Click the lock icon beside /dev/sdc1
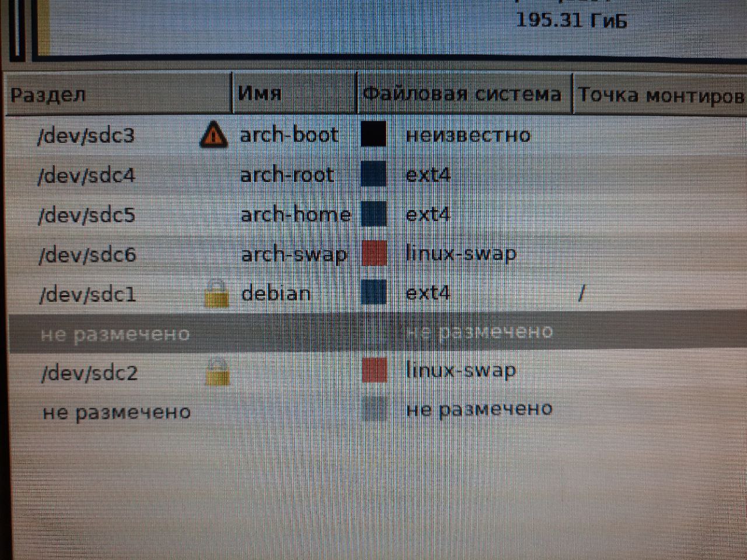Viewport: 747px width, 560px height. 217,293
